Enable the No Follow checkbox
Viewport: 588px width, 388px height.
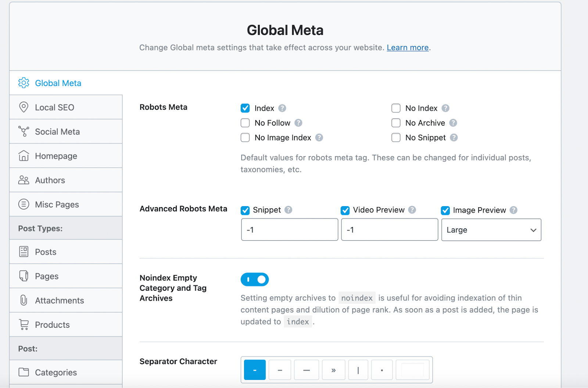(x=245, y=123)
